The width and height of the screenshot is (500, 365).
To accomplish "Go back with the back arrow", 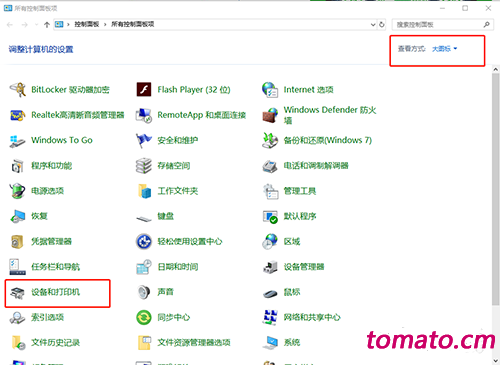I will click(x=10, y=24).
